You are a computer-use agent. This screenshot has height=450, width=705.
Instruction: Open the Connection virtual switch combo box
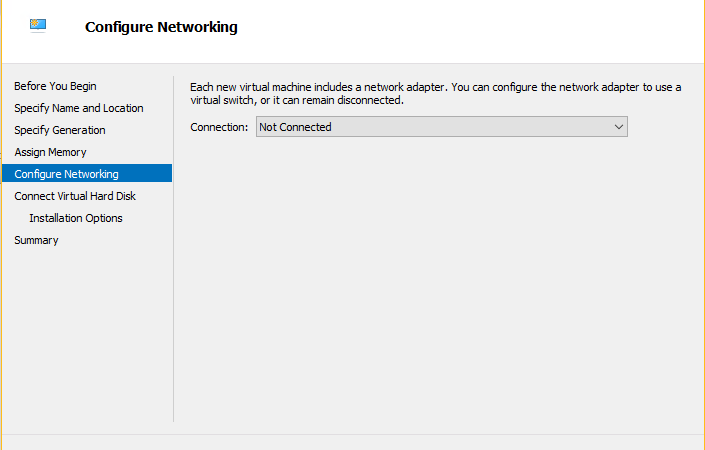[442, 127]
